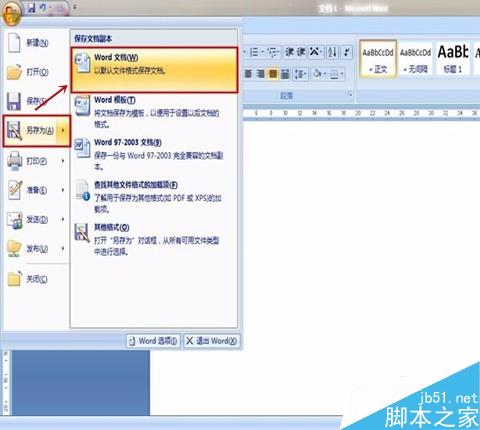Apply the 无间隔 (No Spacing) style
The width and height of the screenshot is (480, 430).
415,59
